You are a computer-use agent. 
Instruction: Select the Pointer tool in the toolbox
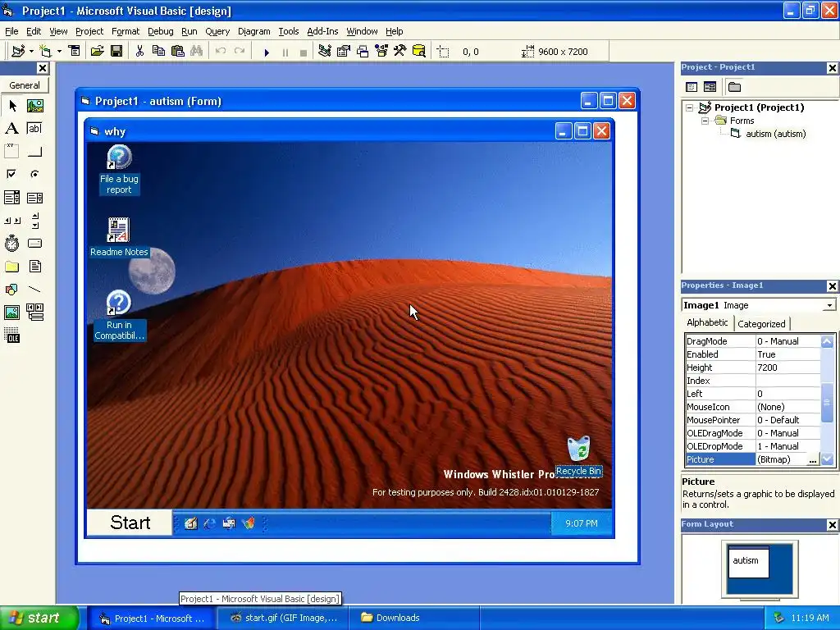(x=11, y=106)
